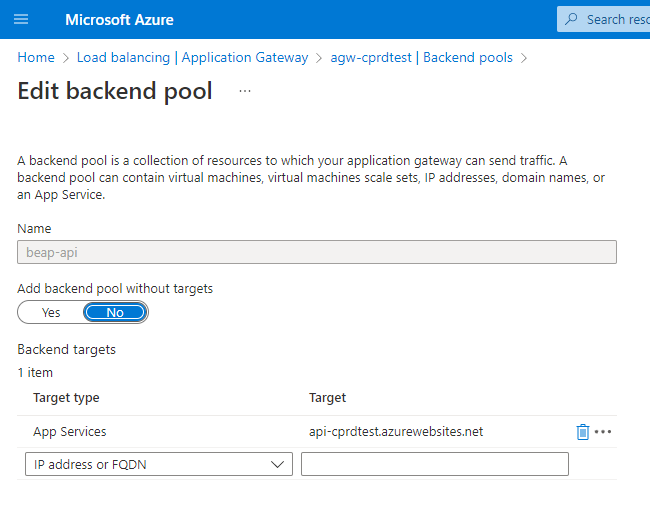Click the ellipsis next to Edit backend pool
Image resolution: width=650 pixels, height=517 pixels.
[245, 91]
